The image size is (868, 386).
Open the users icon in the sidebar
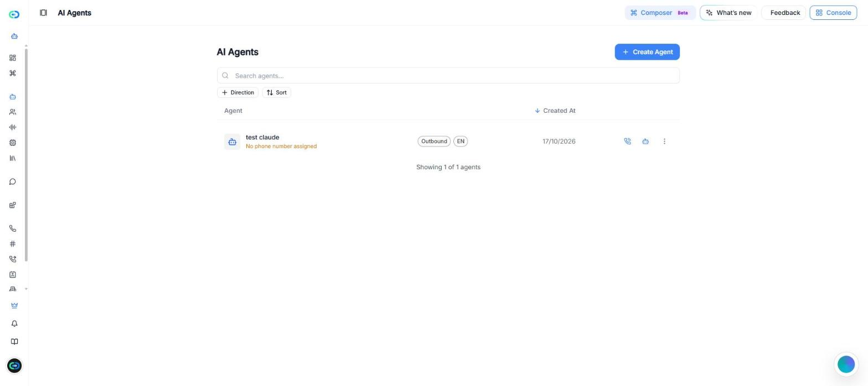(13, 112)
